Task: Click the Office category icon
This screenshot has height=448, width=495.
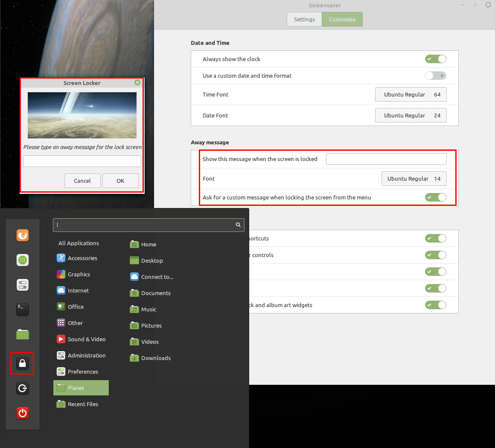Action: tap(61, 307)
